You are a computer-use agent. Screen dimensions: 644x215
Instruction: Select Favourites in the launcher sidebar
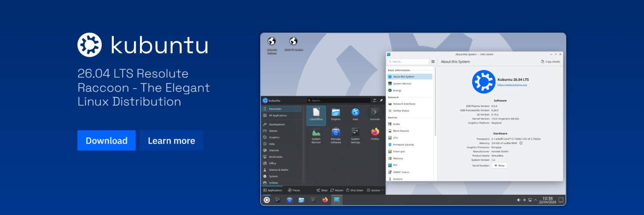click(281, 109)
